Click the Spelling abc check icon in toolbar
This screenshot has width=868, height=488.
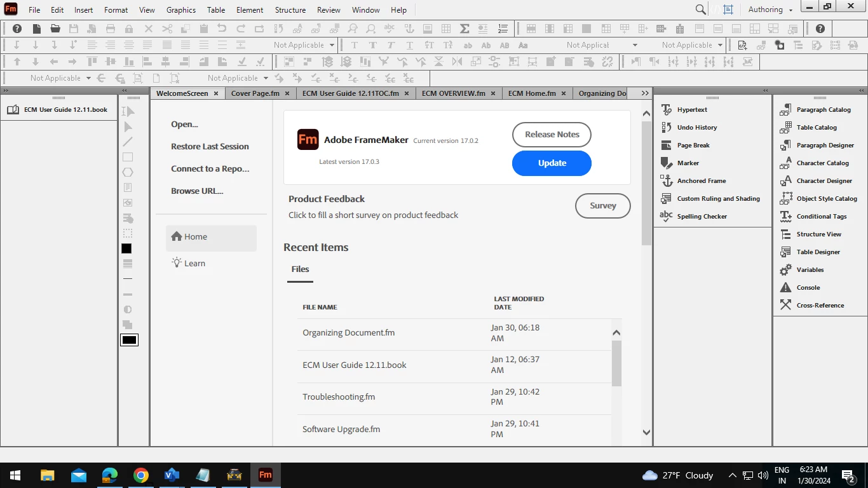tap(390, 29)
